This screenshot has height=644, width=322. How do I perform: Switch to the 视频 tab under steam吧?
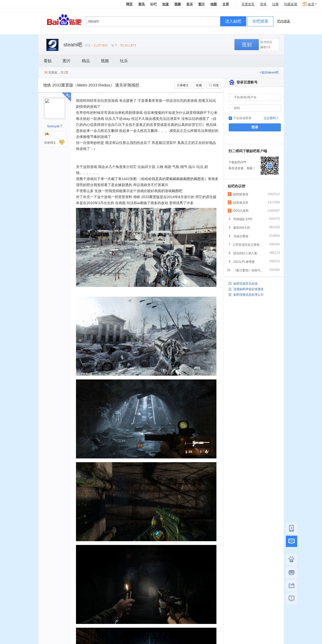pyautogui.click(x=105, y=61)
